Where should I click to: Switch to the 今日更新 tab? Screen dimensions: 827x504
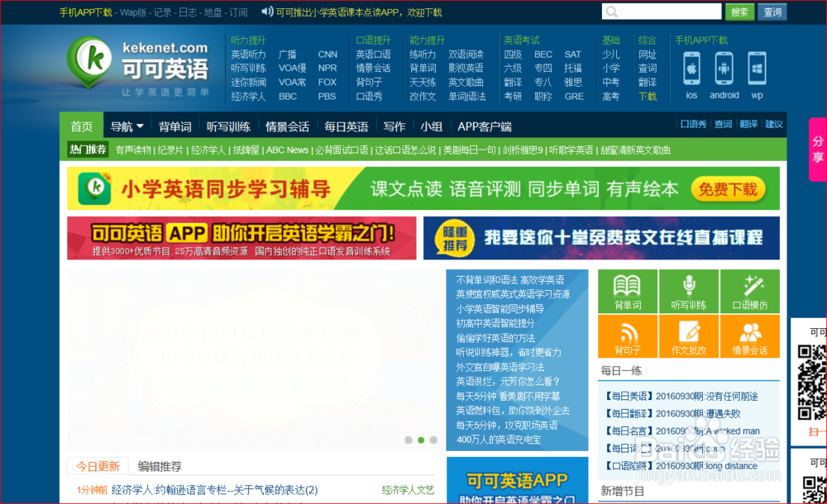click(x=98, y=466)
